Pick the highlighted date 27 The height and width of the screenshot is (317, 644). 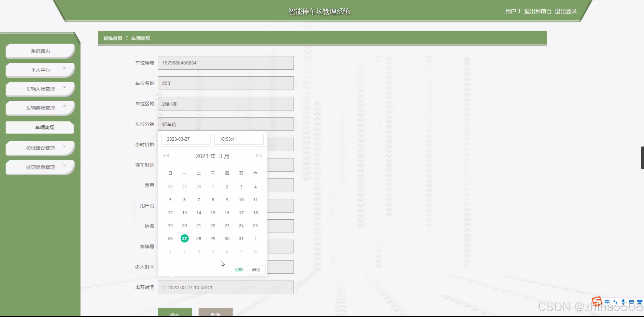coord(184,239)
